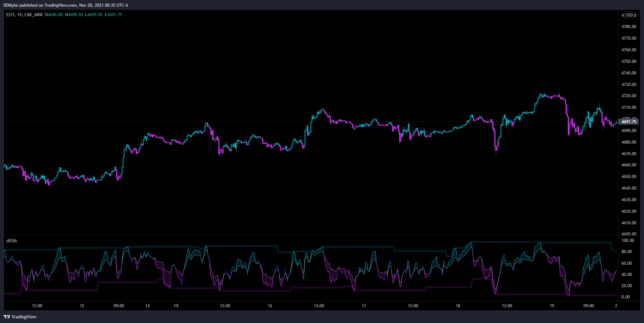The height and width of the screenshot is (323, 644).
Task: Click the date label 15 on time axis
Action: coord(176,306)
